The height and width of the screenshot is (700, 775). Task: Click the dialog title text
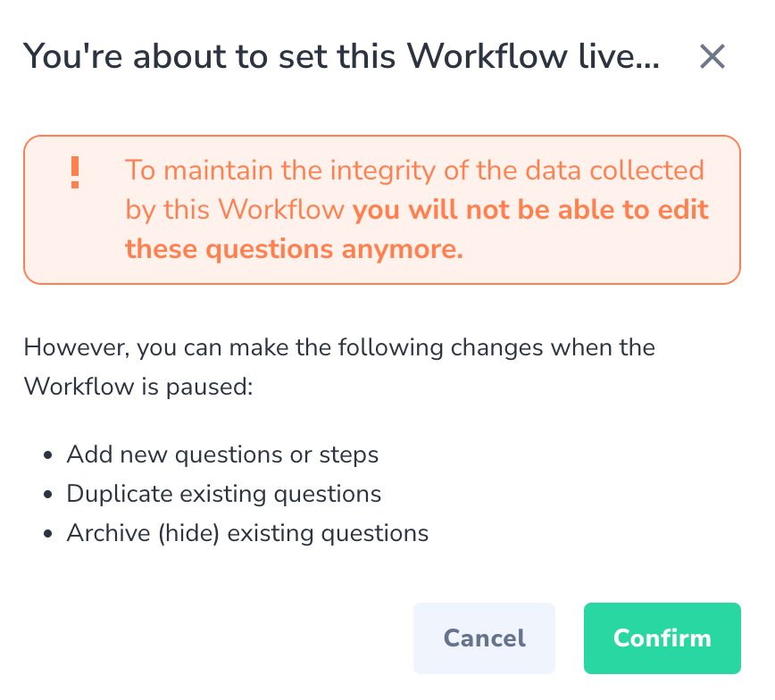click(342, 56)
